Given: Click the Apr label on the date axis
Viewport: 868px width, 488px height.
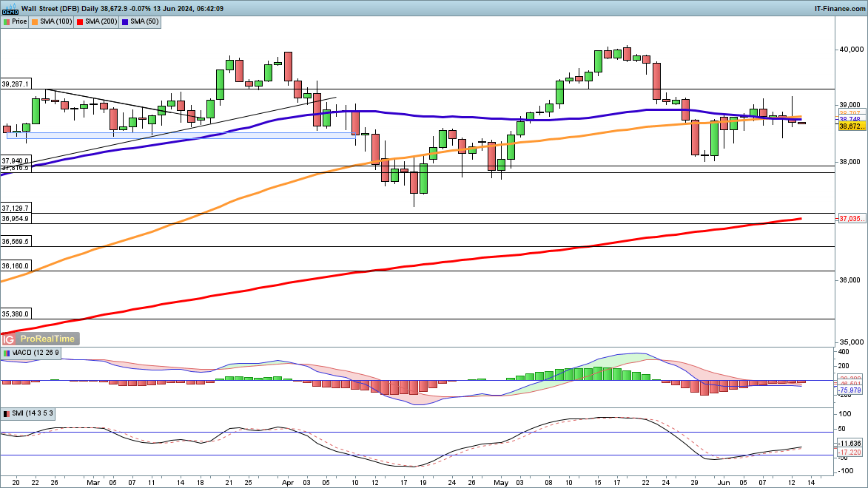Looking at the screenshot, I should tap(288, 483).
